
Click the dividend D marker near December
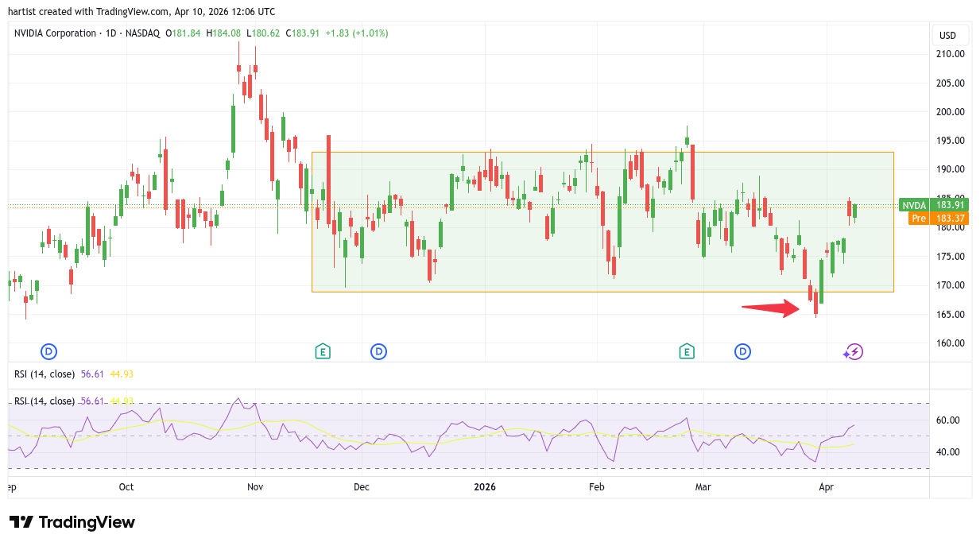point(379,351)
